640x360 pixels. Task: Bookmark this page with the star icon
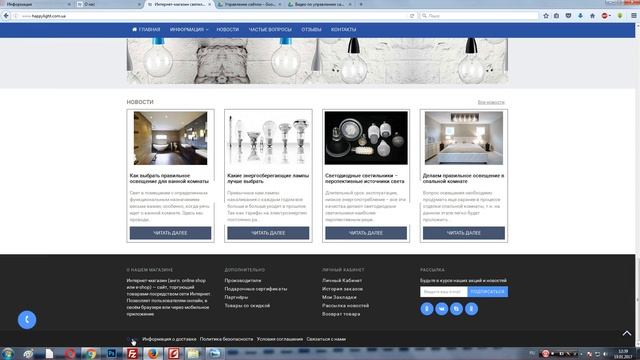pos(546,16)
